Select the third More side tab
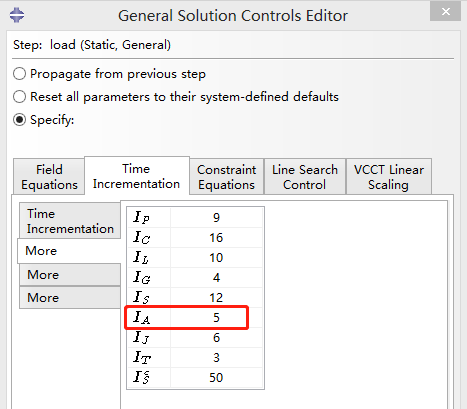Image resolution: width=467 pixels, height=409 pixels. point(70,298)
